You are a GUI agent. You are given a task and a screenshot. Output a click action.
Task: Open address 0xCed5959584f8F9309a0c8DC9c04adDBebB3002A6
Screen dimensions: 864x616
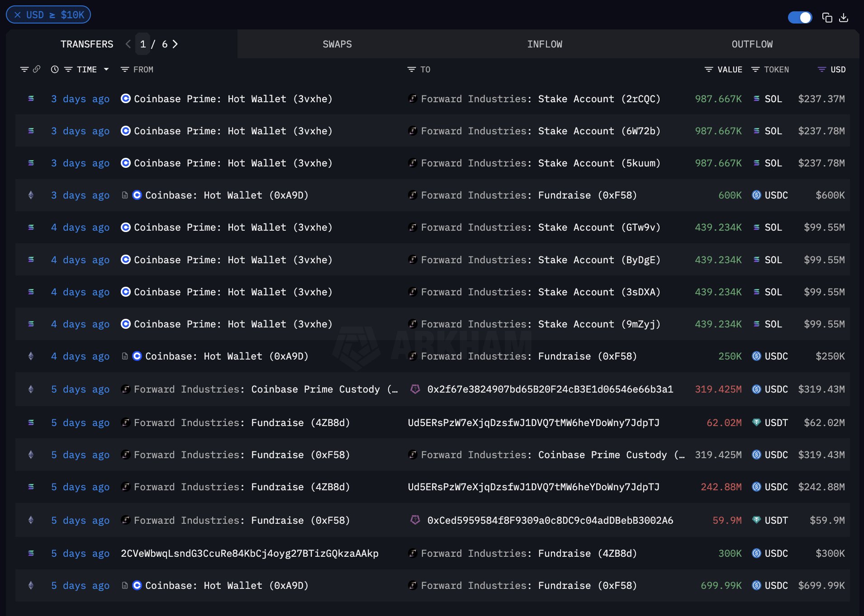[550, 520]
